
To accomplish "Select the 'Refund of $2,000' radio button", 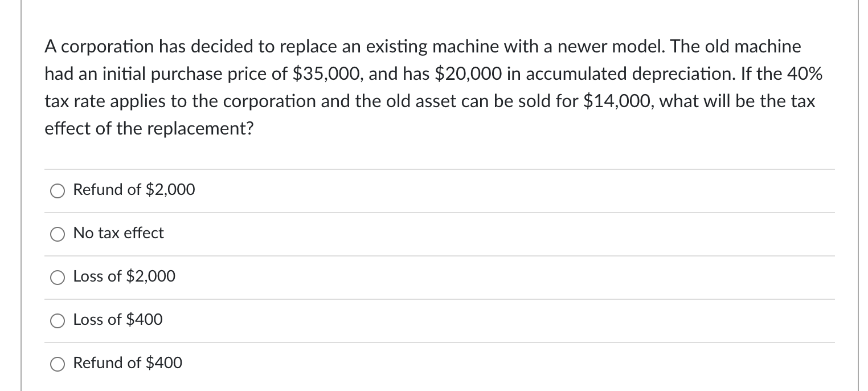I will click(x=56, y=191).
